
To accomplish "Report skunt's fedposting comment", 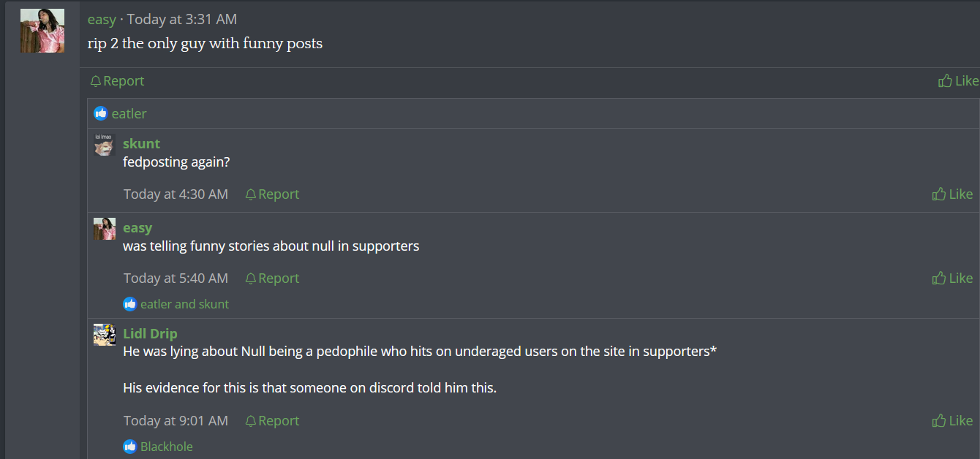I will pyautogui.click(x=251, y=194).
